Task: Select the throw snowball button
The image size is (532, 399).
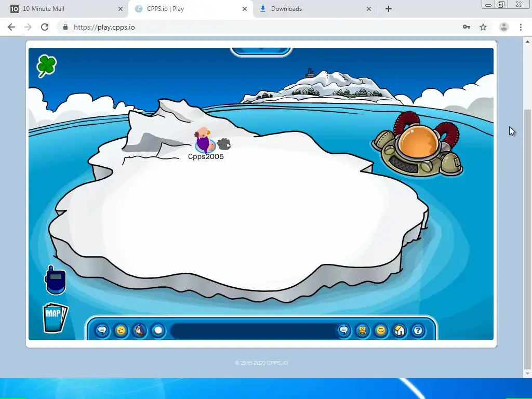Action: coord(158,330)
